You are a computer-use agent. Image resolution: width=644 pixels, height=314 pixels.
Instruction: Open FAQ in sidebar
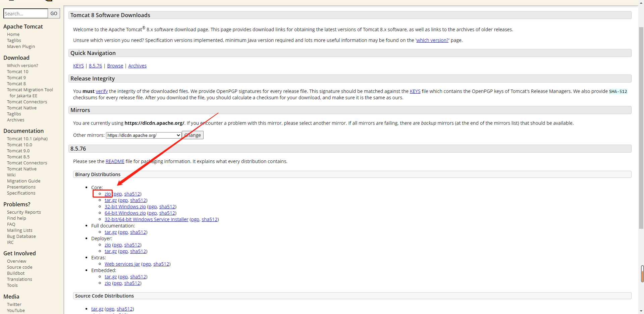click(11, 224)
